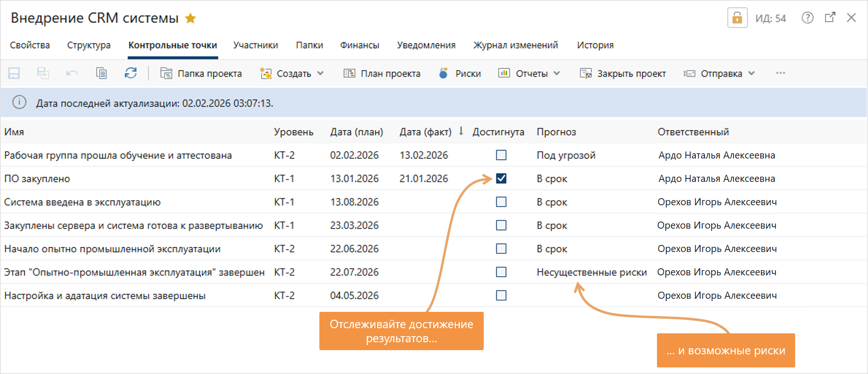Open the Журнал изменений tab
The width and height of the screenshot is (868, 374).
click(515, 45)
